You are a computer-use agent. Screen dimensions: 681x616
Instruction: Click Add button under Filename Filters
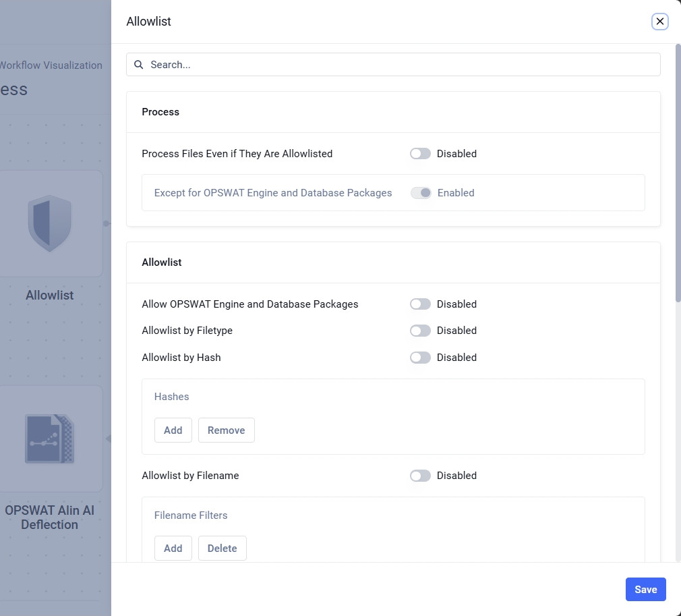(x=173, y=549)
